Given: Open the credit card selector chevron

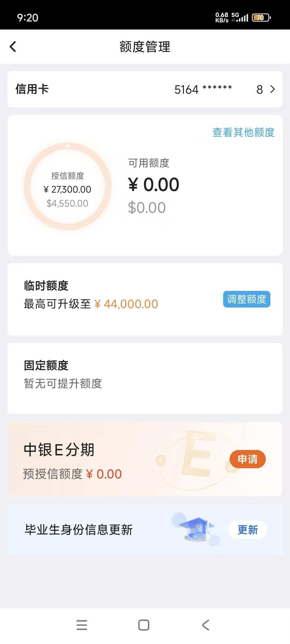Looking at the screenshot, I should [x=272, y=89].
